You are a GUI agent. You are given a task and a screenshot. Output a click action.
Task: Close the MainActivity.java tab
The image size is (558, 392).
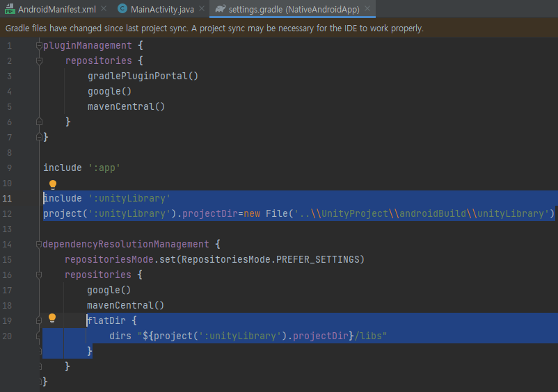click(x=202, y=8)
